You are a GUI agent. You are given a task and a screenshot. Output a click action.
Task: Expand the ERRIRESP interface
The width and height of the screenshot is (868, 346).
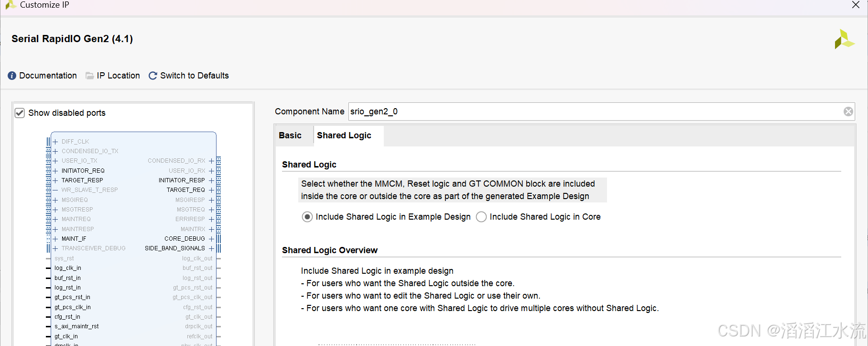[x=211, y=219]
